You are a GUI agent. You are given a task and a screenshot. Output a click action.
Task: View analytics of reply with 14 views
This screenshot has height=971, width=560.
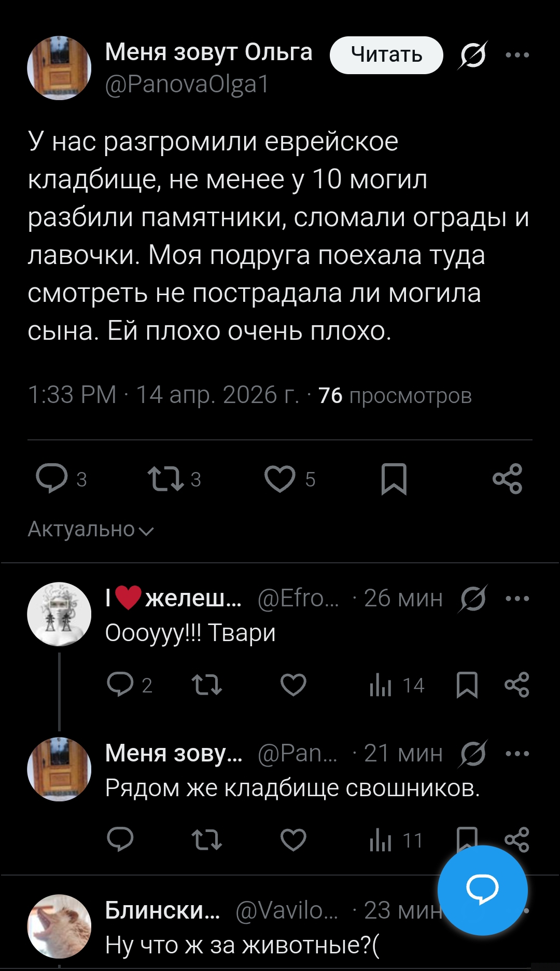(397, 685)
